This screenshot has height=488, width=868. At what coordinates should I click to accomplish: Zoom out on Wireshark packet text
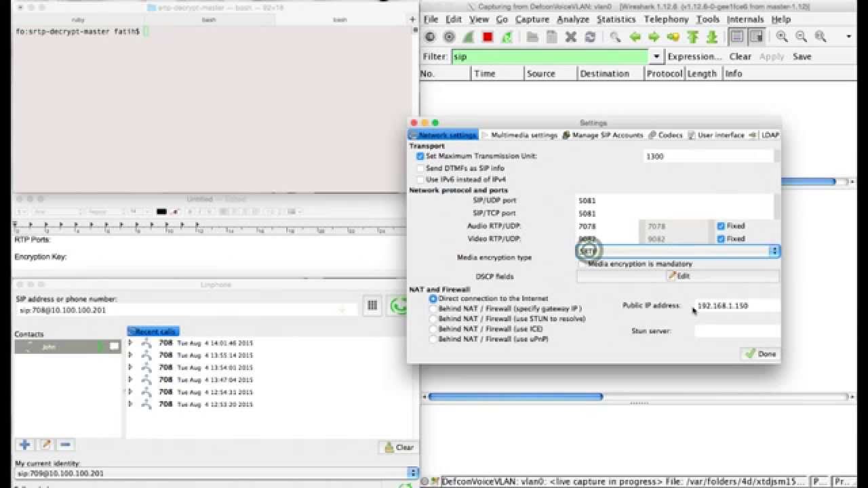click(x=801, y=37)
